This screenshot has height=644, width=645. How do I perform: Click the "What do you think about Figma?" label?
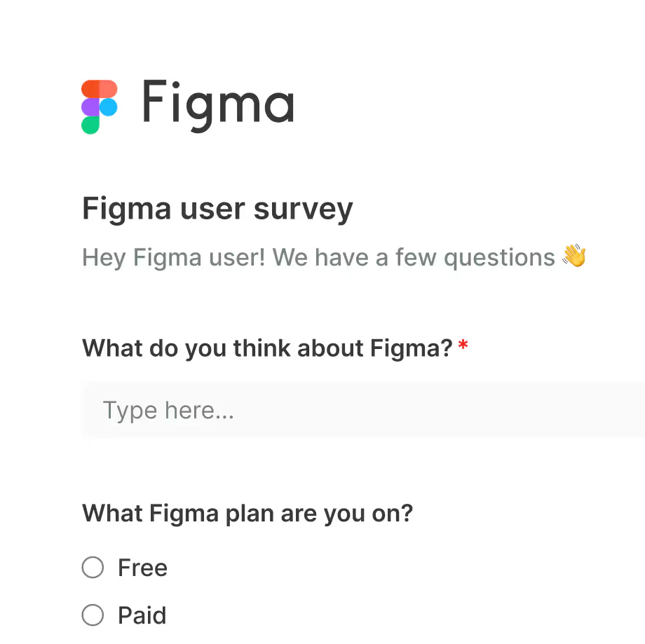tap(267, 348)
